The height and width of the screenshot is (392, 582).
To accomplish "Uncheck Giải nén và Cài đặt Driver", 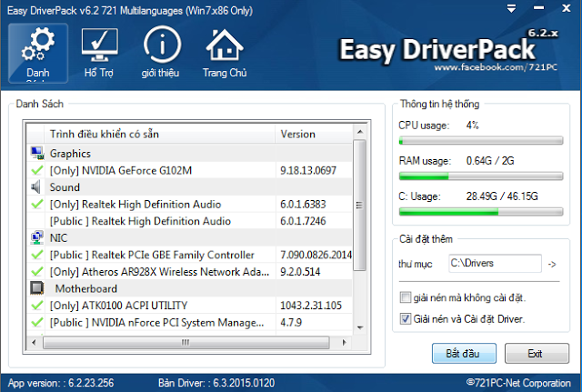I will point(405,319).
